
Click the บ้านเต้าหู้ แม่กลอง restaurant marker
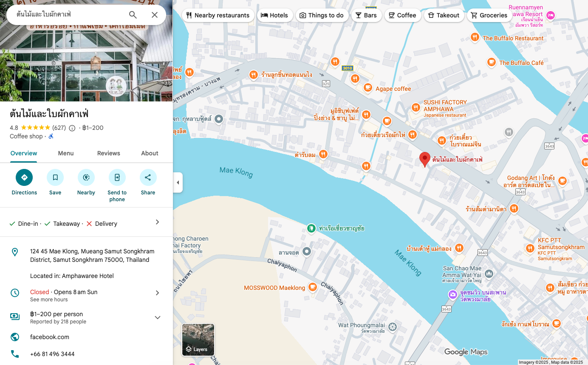[x=459, y=248]
